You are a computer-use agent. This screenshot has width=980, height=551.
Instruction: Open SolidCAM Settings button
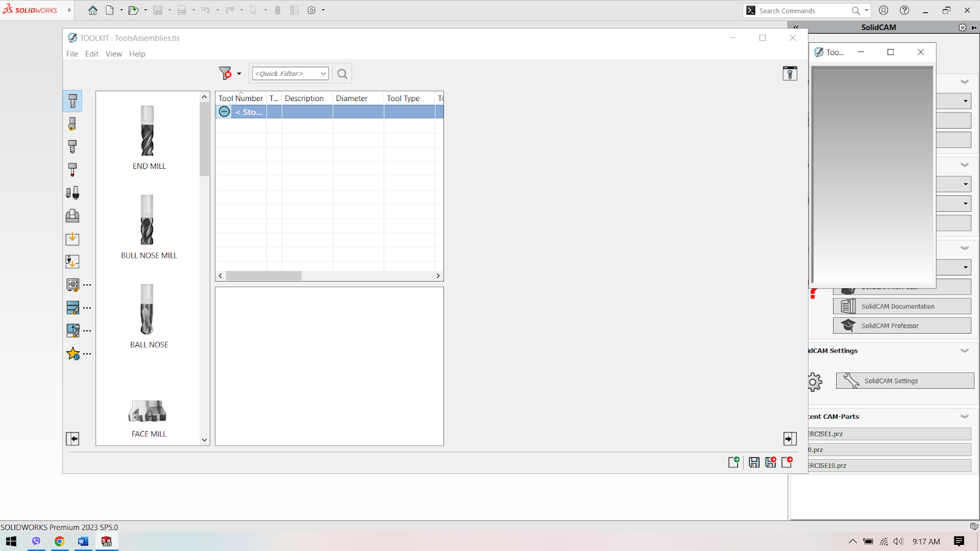click(x=905, y=381)
